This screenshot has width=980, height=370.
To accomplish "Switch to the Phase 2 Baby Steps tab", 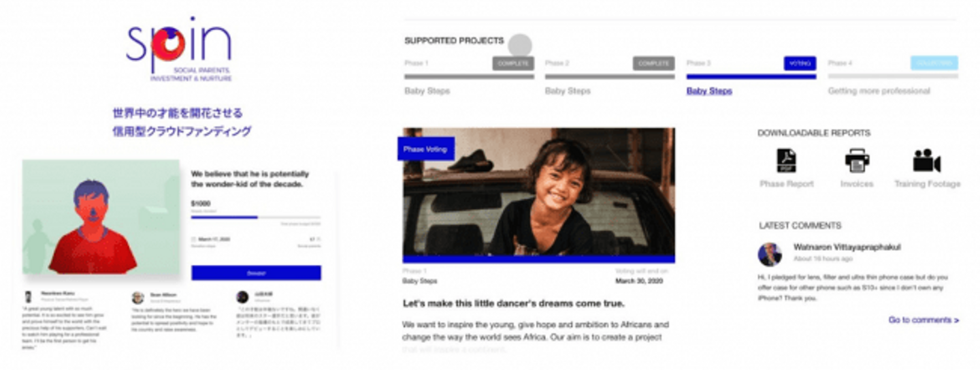I will click(609, 76).
